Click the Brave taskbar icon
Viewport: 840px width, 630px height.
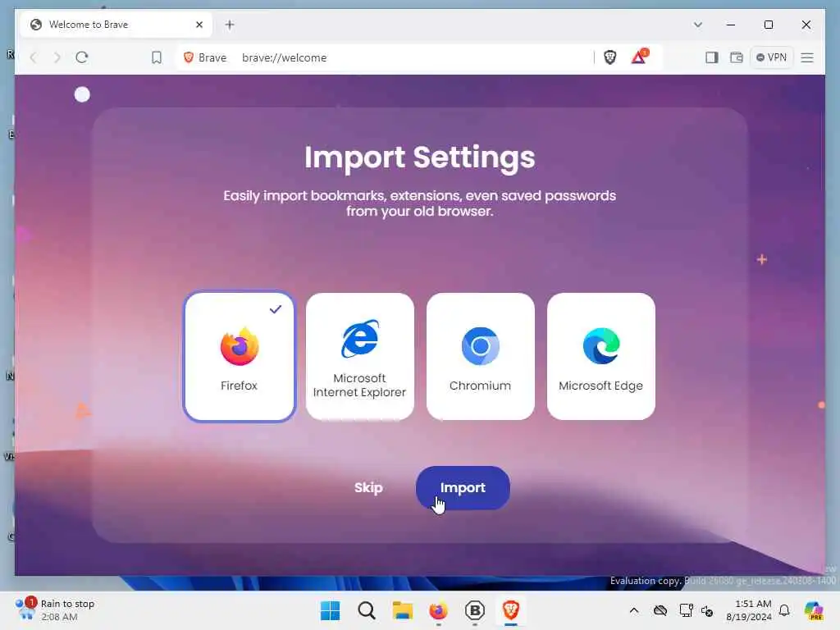point(510,610)
